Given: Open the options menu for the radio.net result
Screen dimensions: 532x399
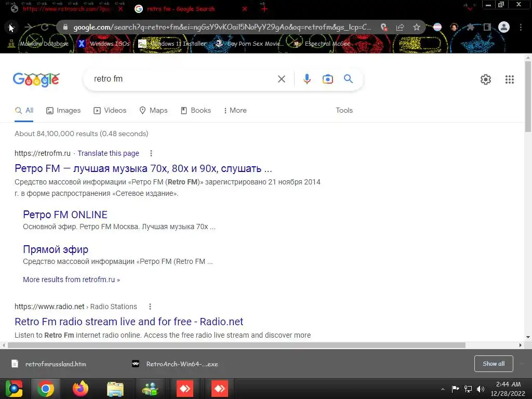Looking at the screenshot, I should coord(150,307).
